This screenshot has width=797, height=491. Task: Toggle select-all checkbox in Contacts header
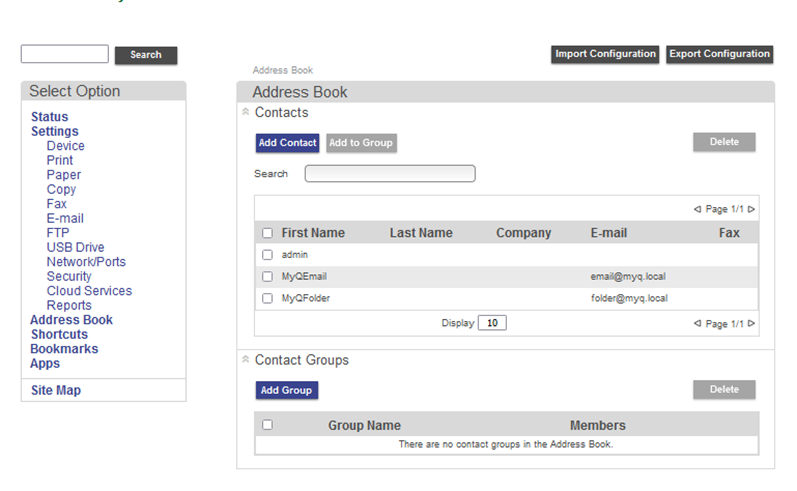click(x=267, y=233)
